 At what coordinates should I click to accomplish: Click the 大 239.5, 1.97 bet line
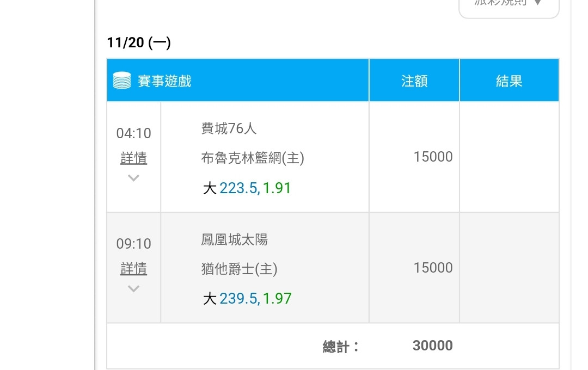247,298
